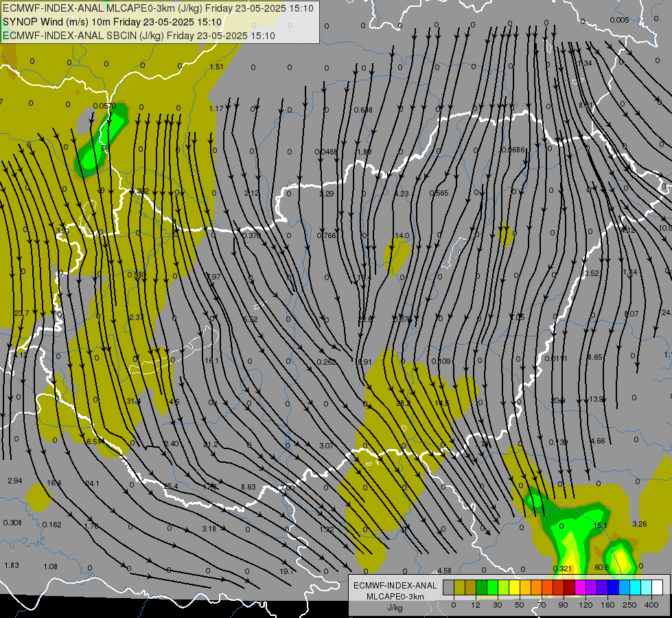Click the map value 2.37
Screen dimensions: 672x618
tap(137, 317)
